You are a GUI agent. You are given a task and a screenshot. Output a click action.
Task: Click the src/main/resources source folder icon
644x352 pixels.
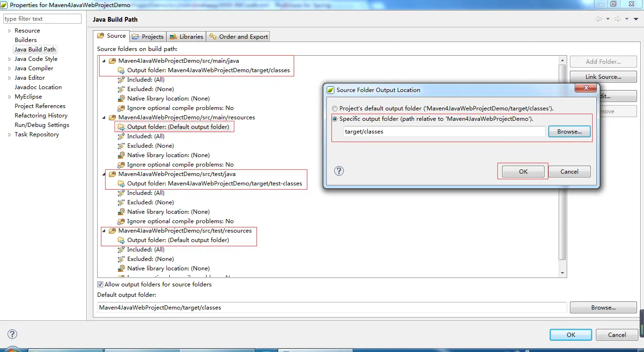pyautogui.click(x=112, y=117)
